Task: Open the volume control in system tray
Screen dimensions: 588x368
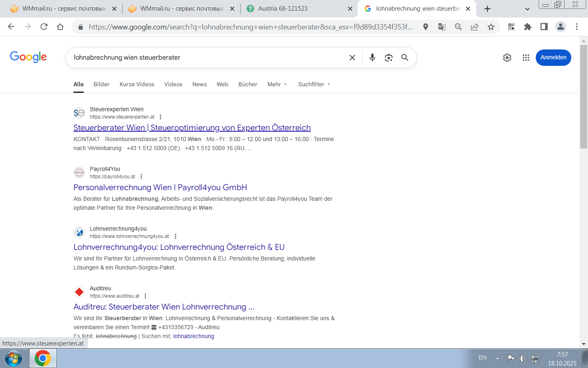Action: tap(523, 359)
